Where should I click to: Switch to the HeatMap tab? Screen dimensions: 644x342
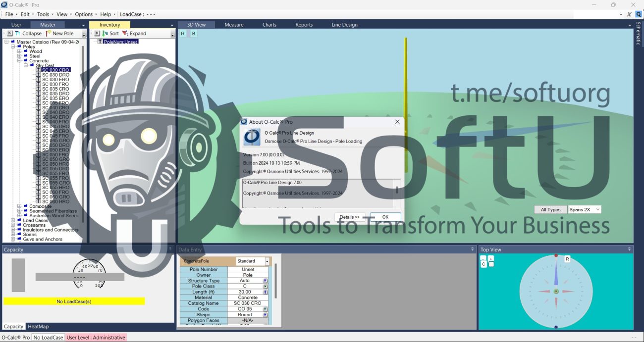(x=38, y=326)
